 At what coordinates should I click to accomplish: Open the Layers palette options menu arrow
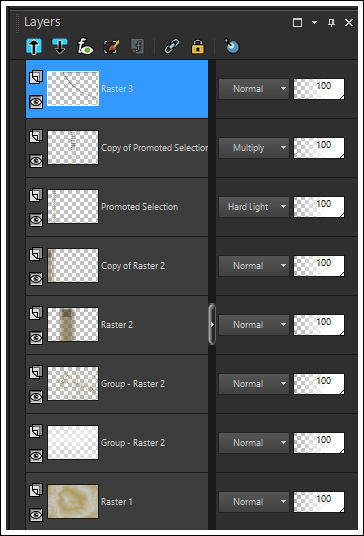pos(314,23)
